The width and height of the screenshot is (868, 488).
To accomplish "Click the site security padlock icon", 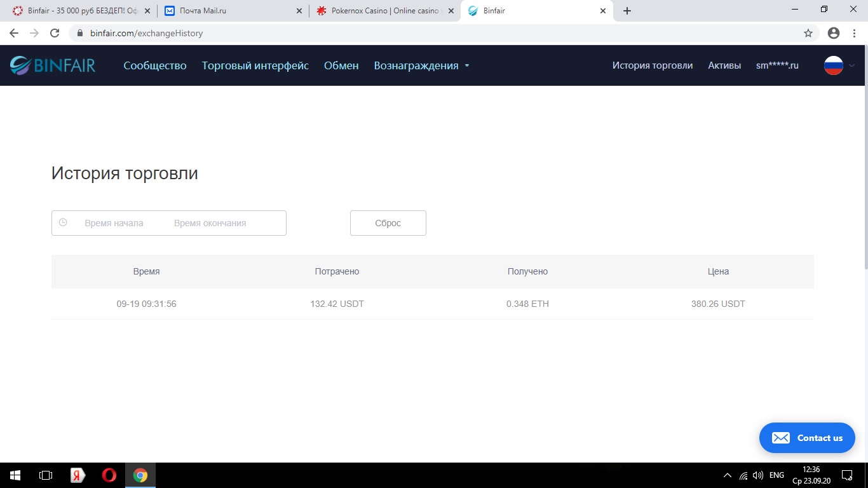I will coord(79,33).
